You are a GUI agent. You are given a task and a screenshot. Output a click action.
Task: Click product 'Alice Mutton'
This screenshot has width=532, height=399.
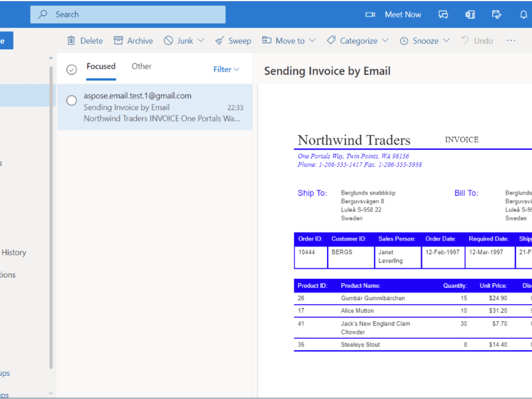(358, 311)
